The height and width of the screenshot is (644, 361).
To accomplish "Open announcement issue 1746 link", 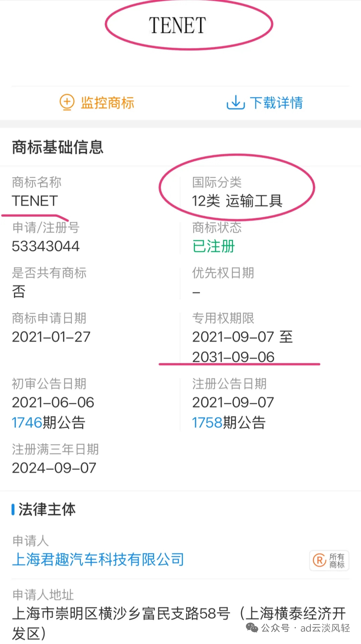I will click(27, 423).
